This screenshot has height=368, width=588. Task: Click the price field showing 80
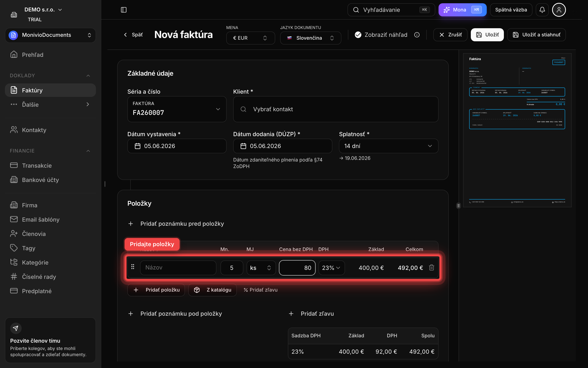(x=297, y=268)
